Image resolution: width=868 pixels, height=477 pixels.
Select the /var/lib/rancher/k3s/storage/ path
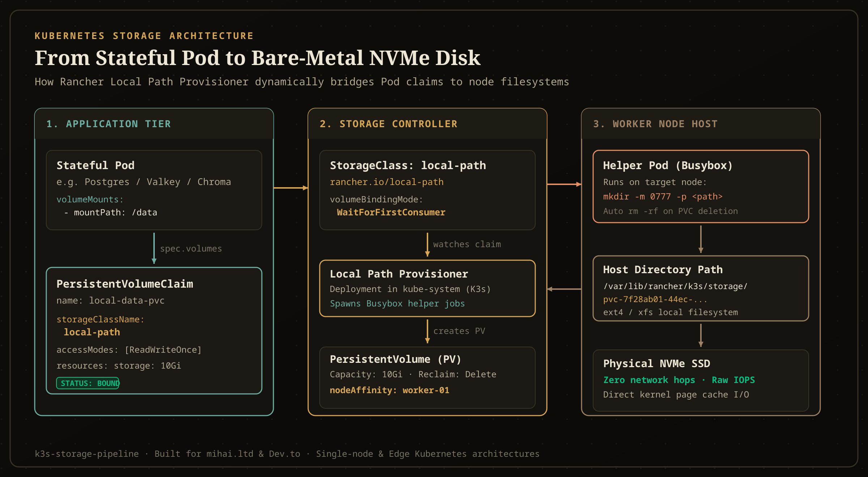coord(675,286)
